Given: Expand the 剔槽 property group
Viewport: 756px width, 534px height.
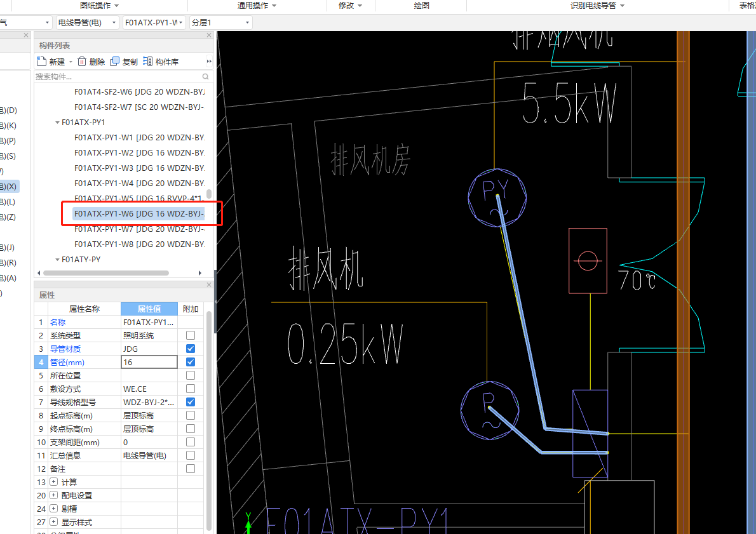Looking at the screenshot, I should 53,509.
